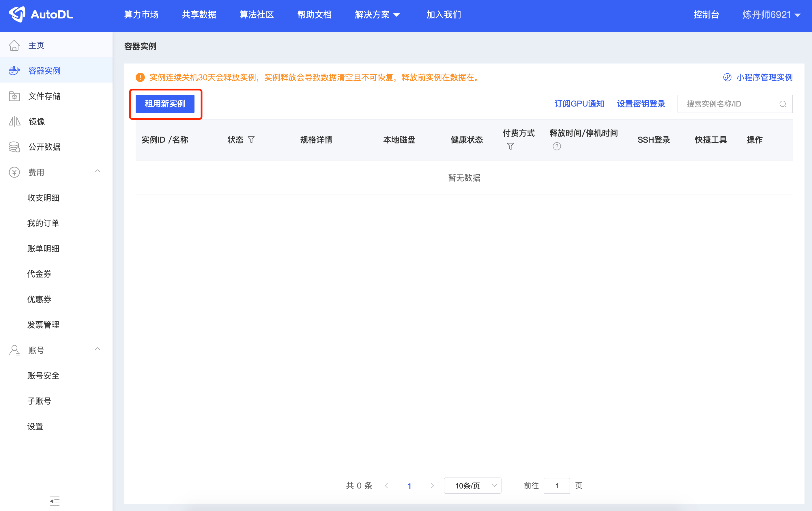Image resolution: width=812 pixels, height=511 pixels.
Task: Click the 租用新实例 button
Action: 165,104
